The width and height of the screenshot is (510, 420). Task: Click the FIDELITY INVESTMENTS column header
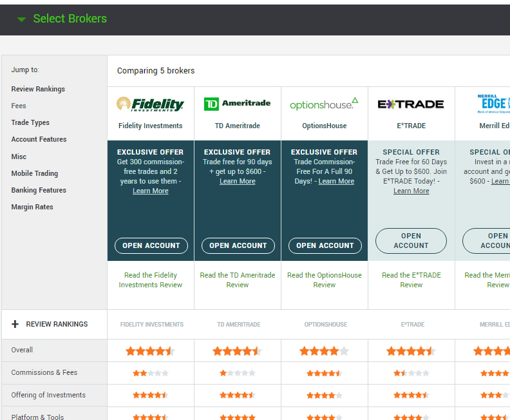point(152,325)
